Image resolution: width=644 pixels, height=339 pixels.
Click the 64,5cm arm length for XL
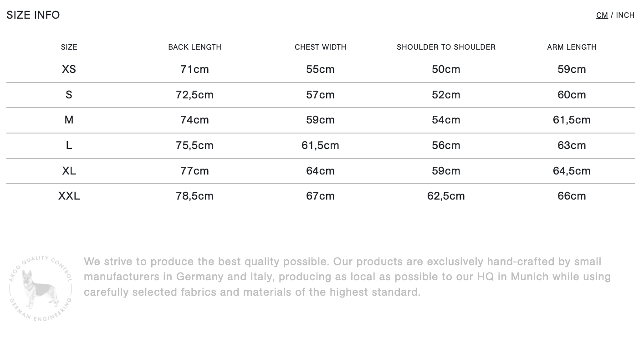point(572,171)
